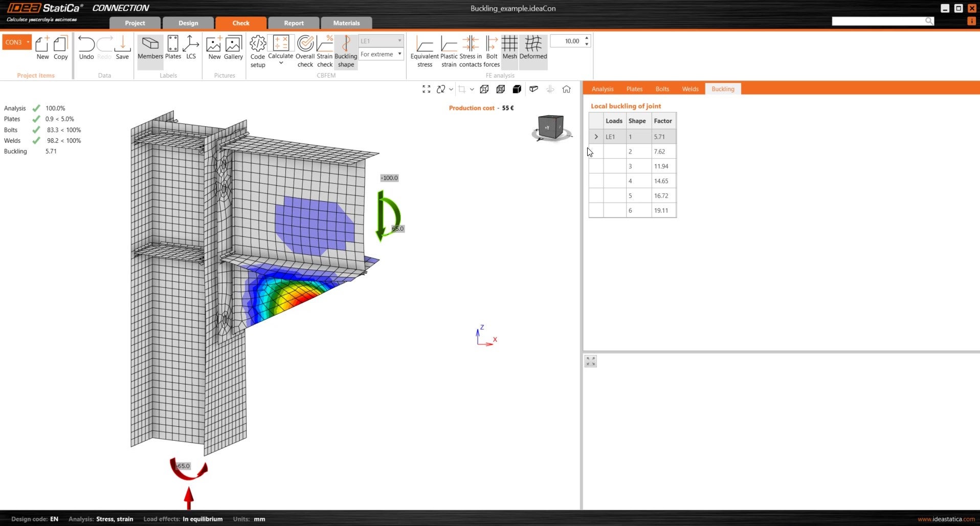This screenshot has height=526, width=980.
Task: Open the www.ideastatica.com link
Action: (946, 519)
